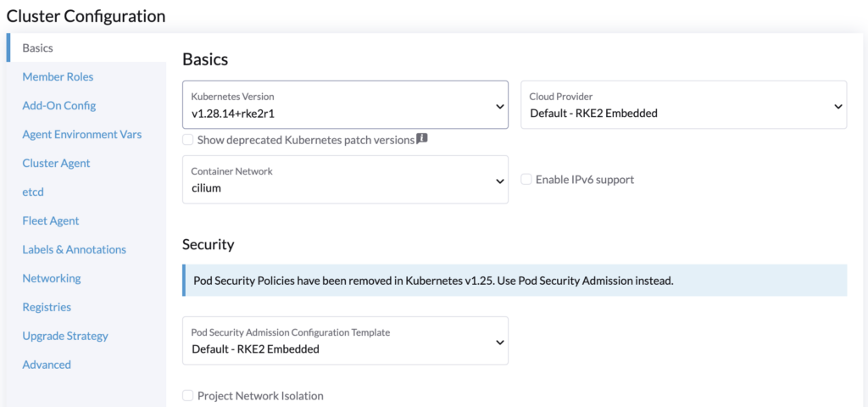Image resolution: width=868 pixels, height=407 pixels.
Task: Click the Pod Security Policies info banner
Action: pos(515,280)
